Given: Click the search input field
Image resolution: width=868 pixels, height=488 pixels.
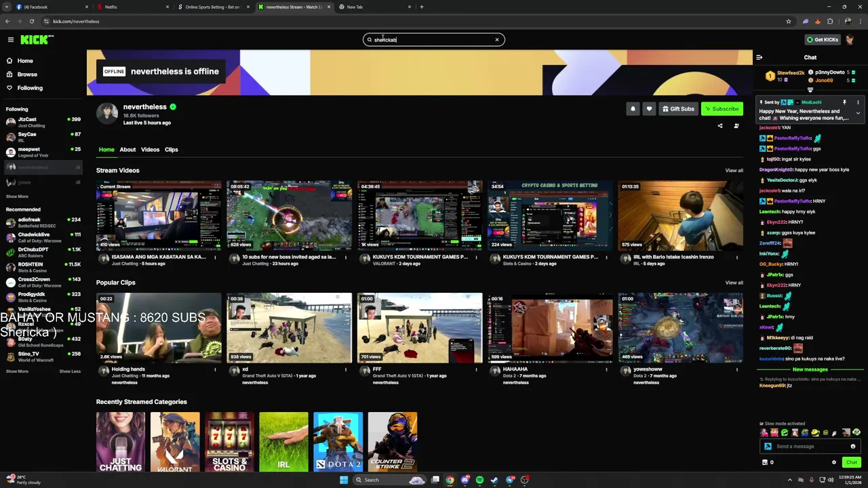Looking at the screenshot, I should 433,39.
